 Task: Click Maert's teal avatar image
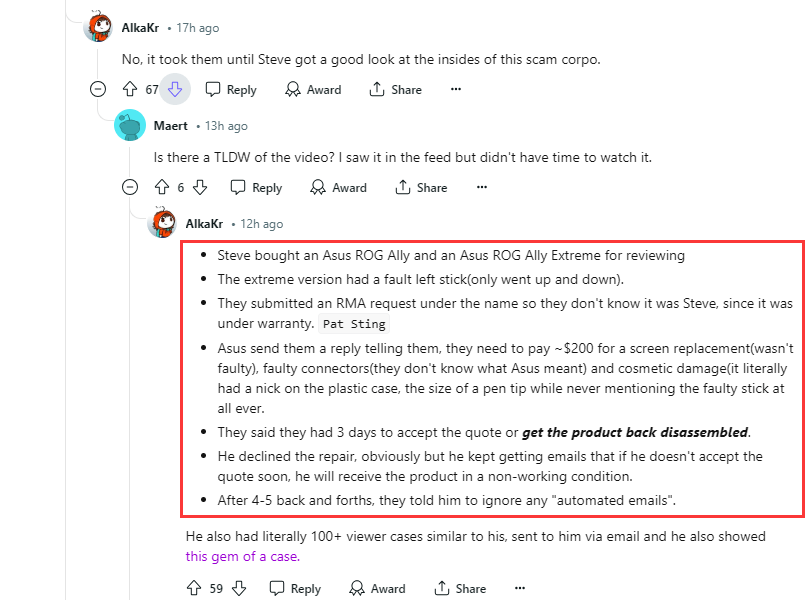130,126
